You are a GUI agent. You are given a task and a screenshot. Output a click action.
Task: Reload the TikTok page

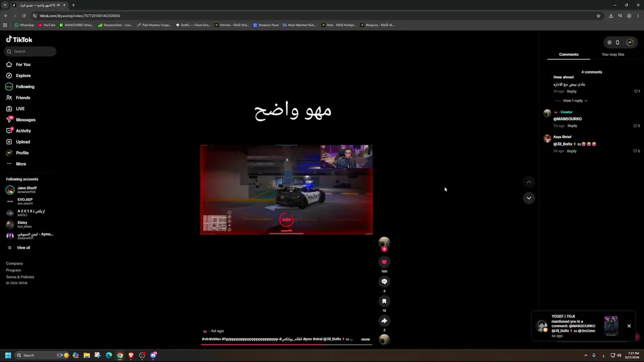pyautogui.click(x=24, y=16)
